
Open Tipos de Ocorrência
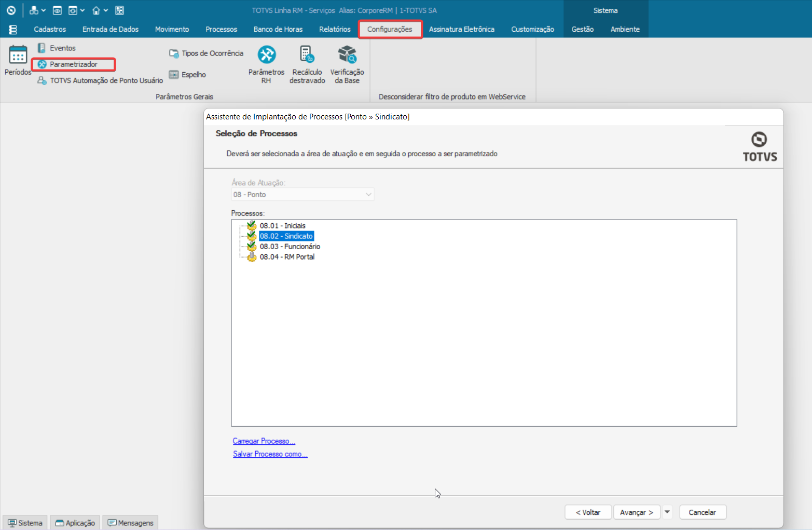click(206, 53)
